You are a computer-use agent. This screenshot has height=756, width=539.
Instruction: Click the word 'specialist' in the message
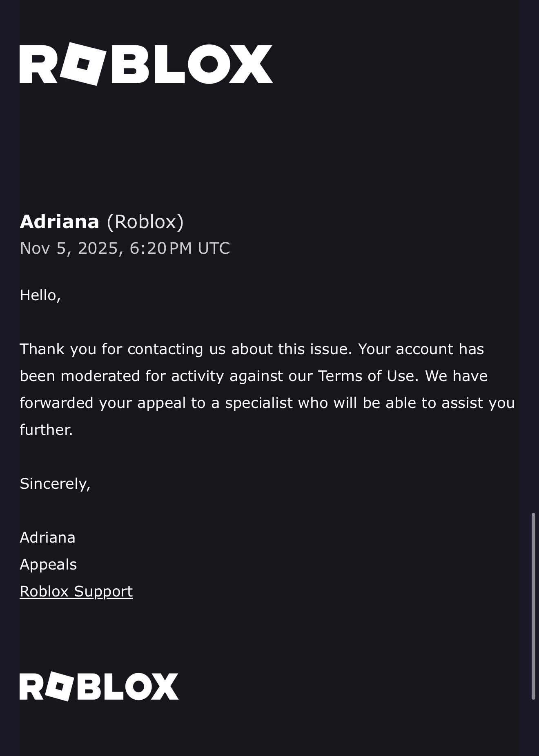coord(258,403)
